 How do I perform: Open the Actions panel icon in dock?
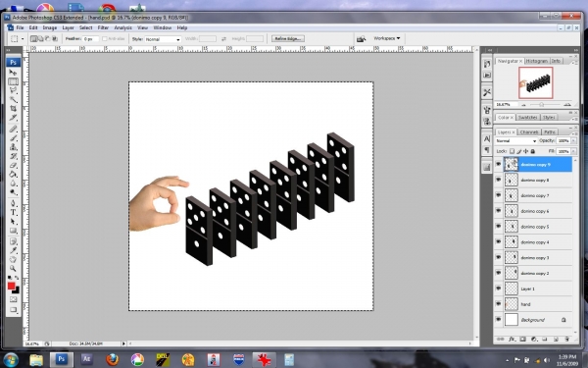pos(487,76)
